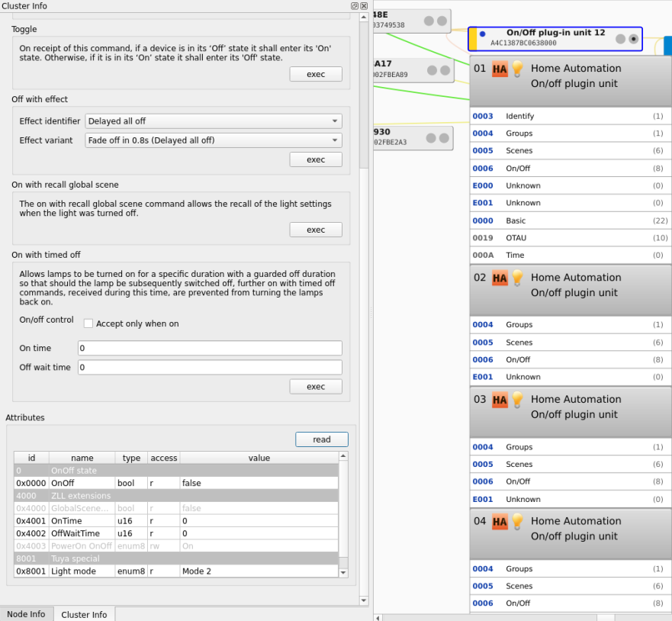
Task: Select Basic cluster 0000
Action: pyautogui.click(x=570, y=220)
